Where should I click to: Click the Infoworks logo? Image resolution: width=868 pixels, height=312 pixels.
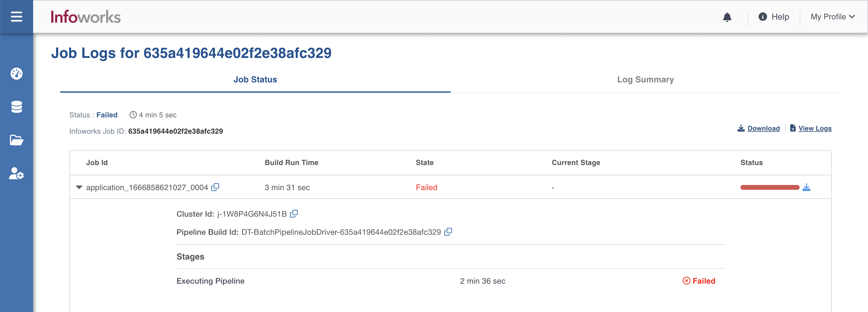click(x=86, y=17)
